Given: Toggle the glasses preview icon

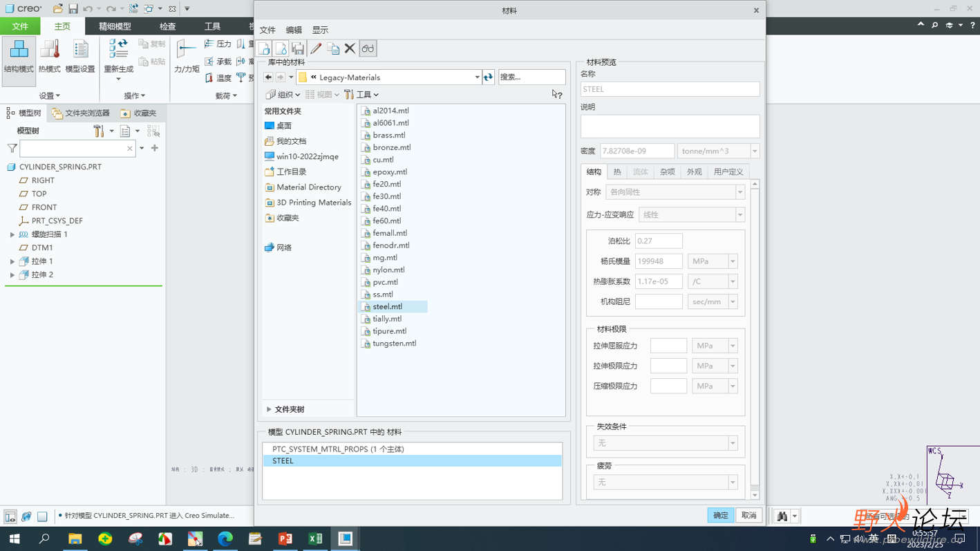Looking at the screenshot, I should pos(368,48).
